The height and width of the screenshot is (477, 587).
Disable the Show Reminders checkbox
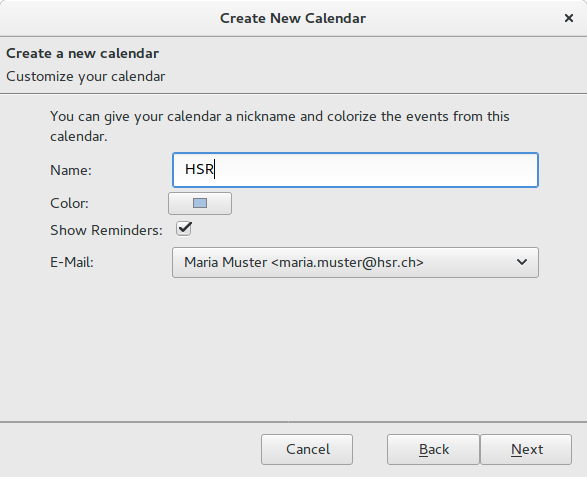[184, 229]
